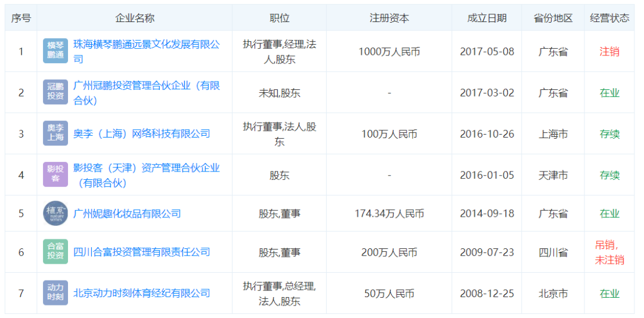Click the 经营状态 column header
The image size is (644, 318).
point(609,18)
